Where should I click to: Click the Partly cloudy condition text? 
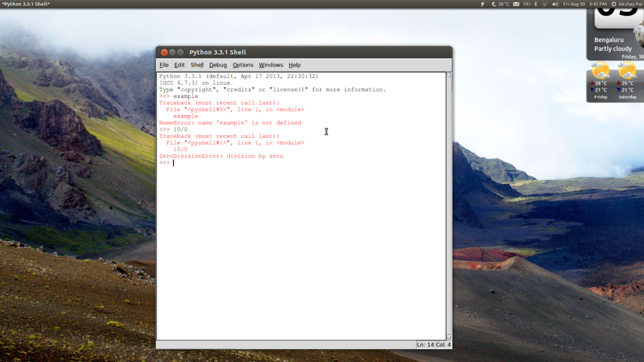tap(613, 49)
